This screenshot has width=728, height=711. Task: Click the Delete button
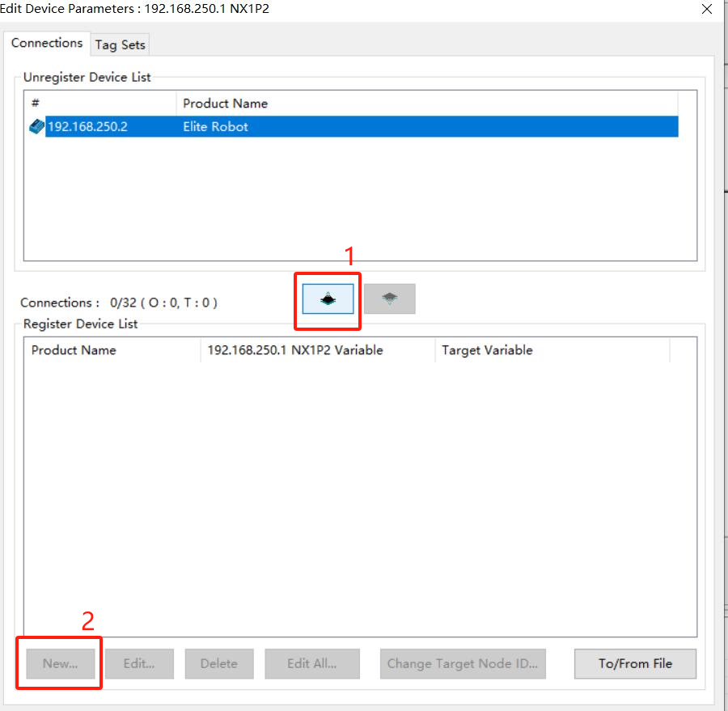tap(218, 664)
